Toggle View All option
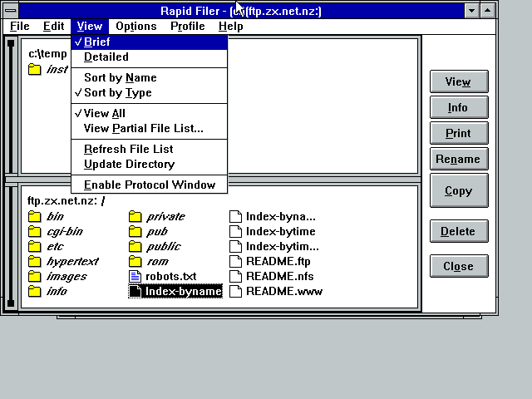Screen dimensions: 532x399 click(x=150, y=113)
